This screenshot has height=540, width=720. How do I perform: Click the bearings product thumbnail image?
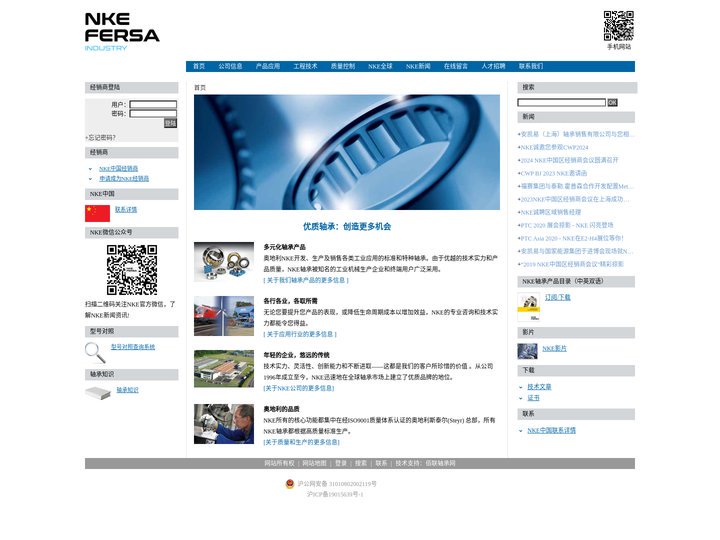point(224,262)
